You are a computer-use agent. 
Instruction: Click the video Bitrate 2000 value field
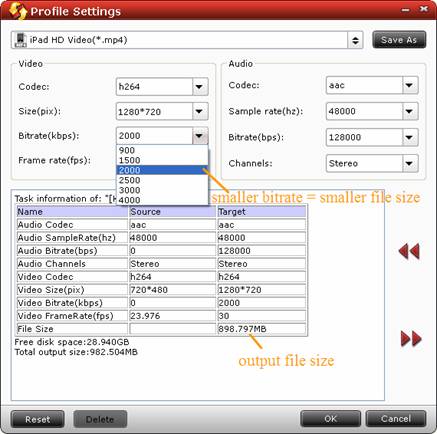coord(154,136)
